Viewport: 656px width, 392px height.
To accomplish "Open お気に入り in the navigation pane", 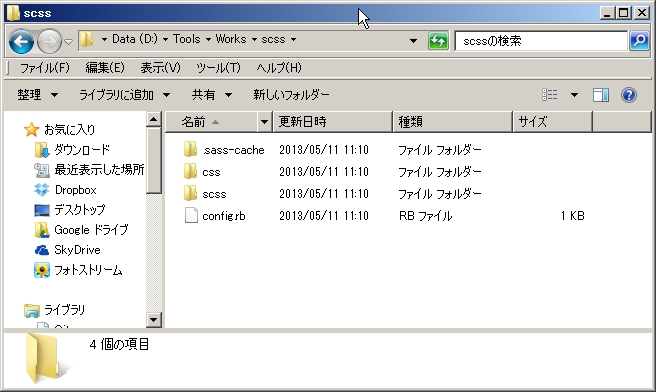I will coord(60,130).
